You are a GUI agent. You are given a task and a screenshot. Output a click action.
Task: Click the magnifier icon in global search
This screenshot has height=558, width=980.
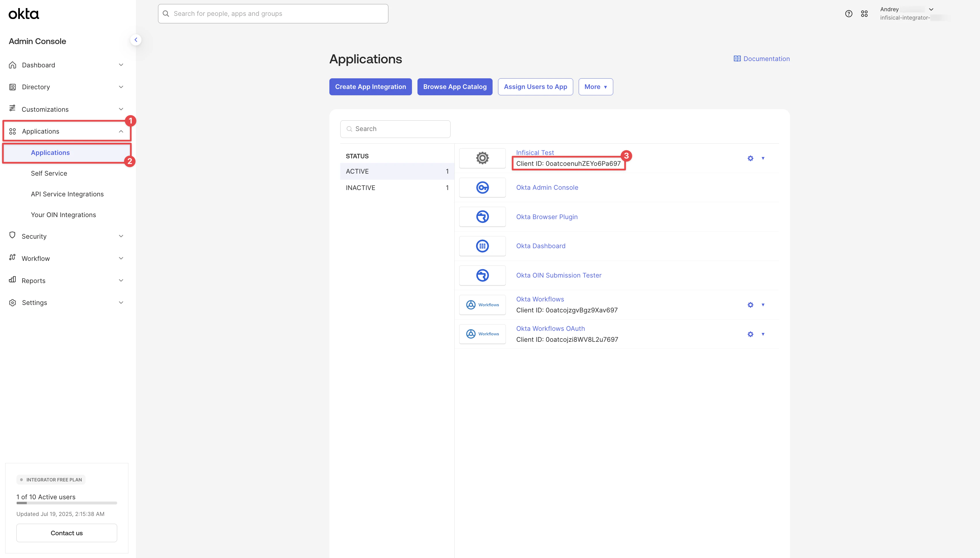[166, 14]
